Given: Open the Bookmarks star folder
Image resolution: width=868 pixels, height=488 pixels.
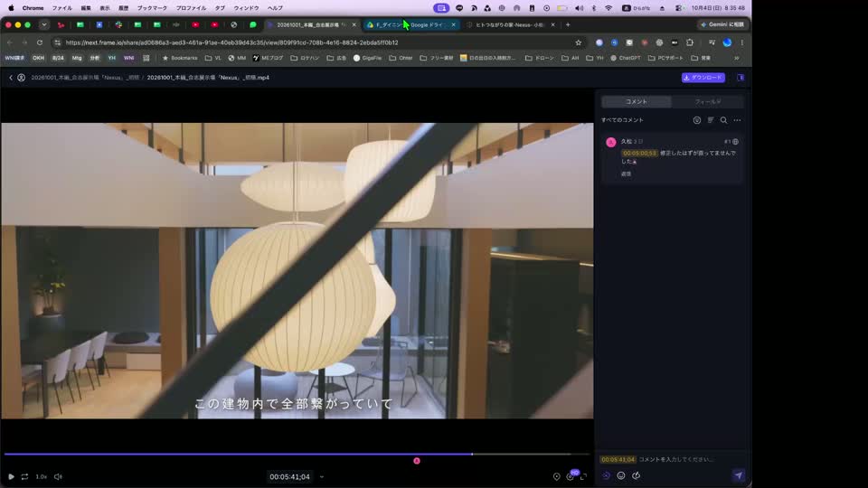Looking at the screenshot, I should (179, 58).
